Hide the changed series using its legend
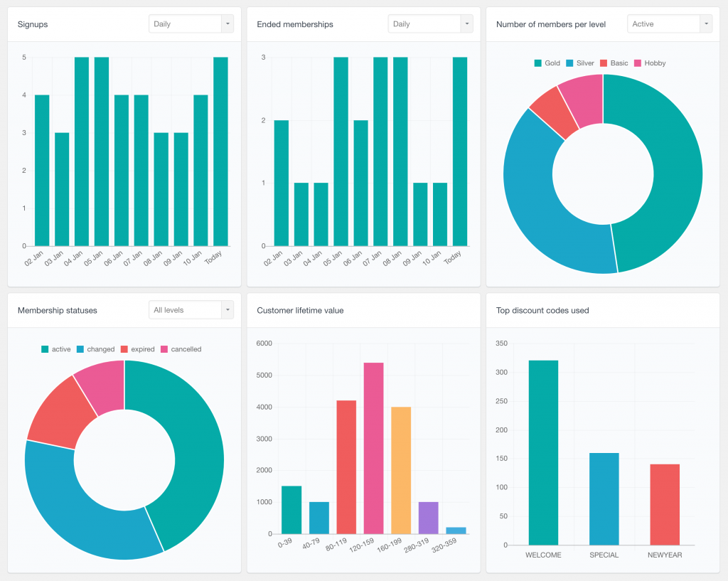This screenshot has width=728, height=581. 96,349
